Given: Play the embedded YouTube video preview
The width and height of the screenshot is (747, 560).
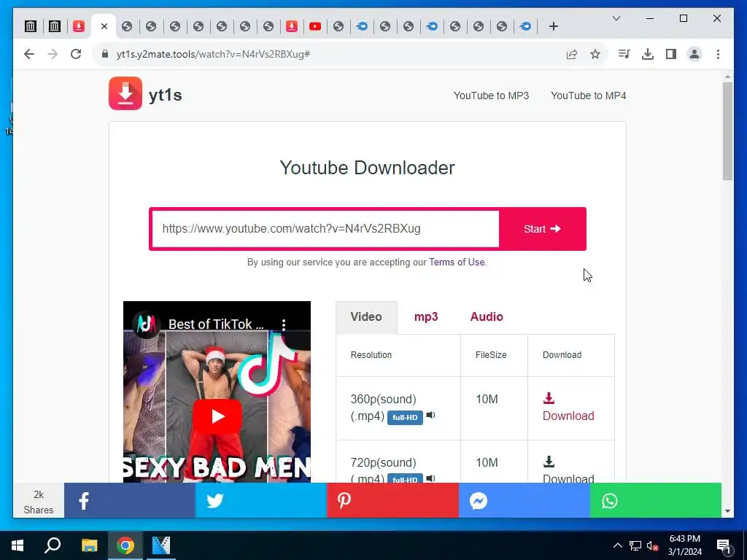Looking at the screenshot, I should [217, 416].
